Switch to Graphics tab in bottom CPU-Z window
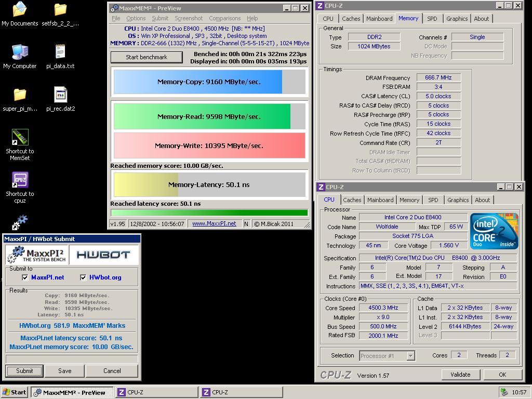The height and width of the screenshot is (399, 532). pyautogui.click(x=458, y=200)
